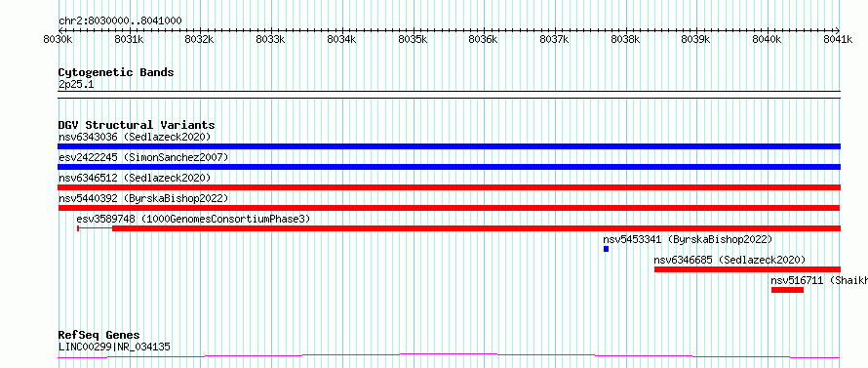Open nsv5453341 (ByrskaBishop2022) label

688,239
